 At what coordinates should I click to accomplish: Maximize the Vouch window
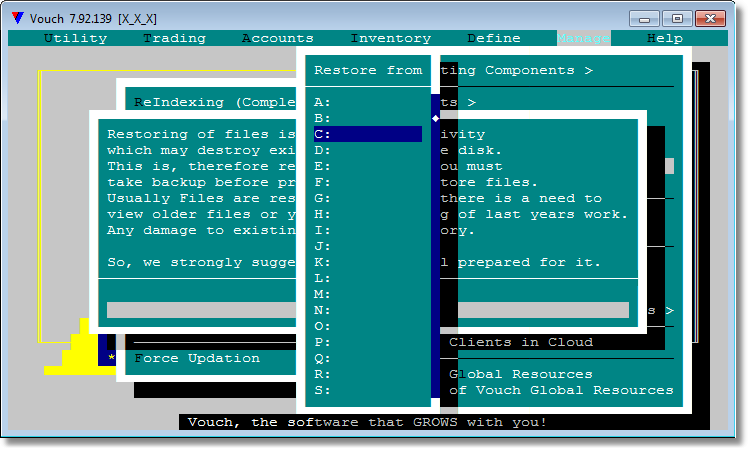pos(677,19)
